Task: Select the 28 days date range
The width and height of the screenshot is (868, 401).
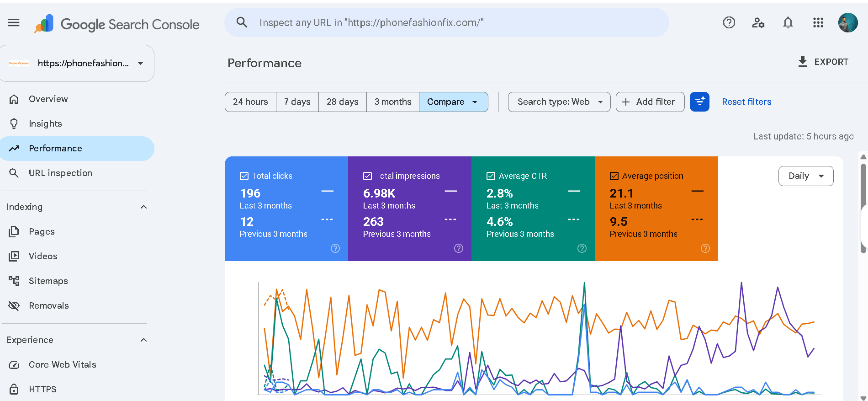Action: coord(343,102)
